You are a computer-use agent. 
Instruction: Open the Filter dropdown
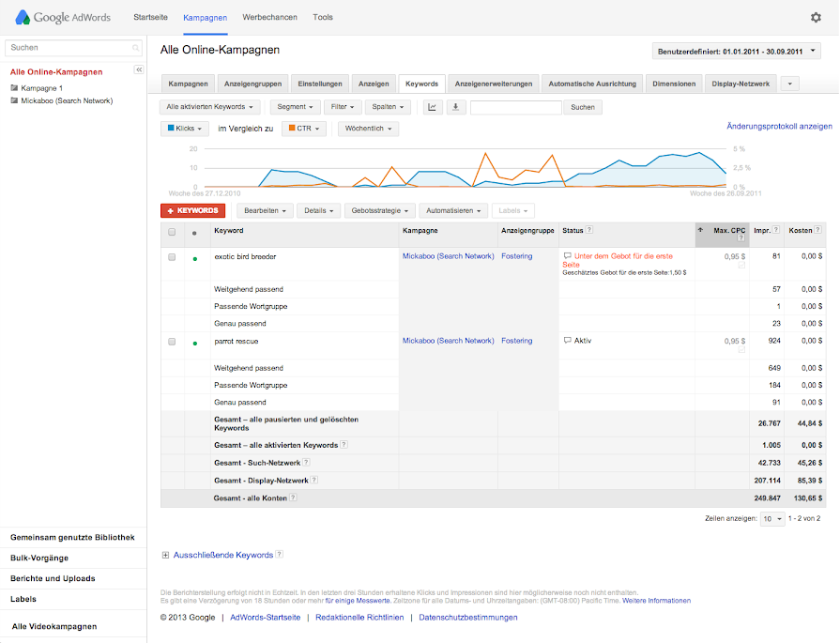(343, 107)
